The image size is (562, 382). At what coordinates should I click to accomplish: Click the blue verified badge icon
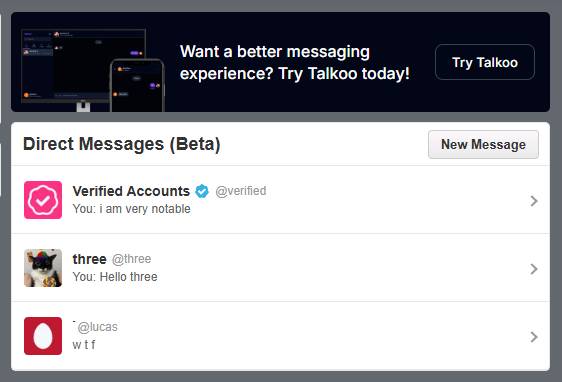(202, 191)
